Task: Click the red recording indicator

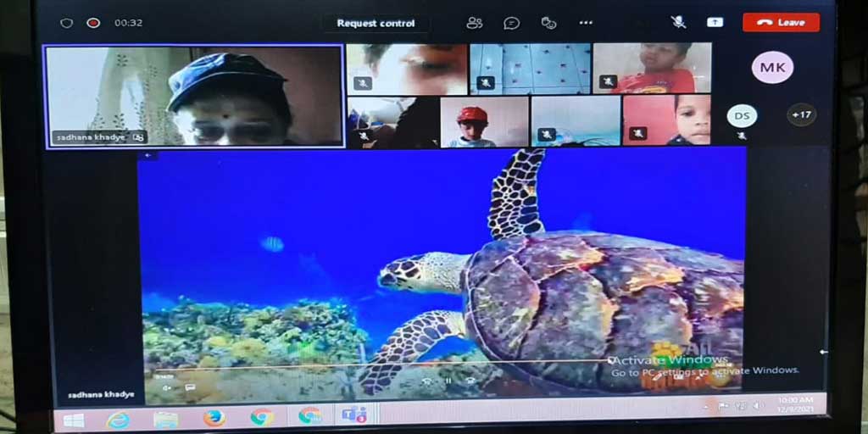Action: [93, 23]
